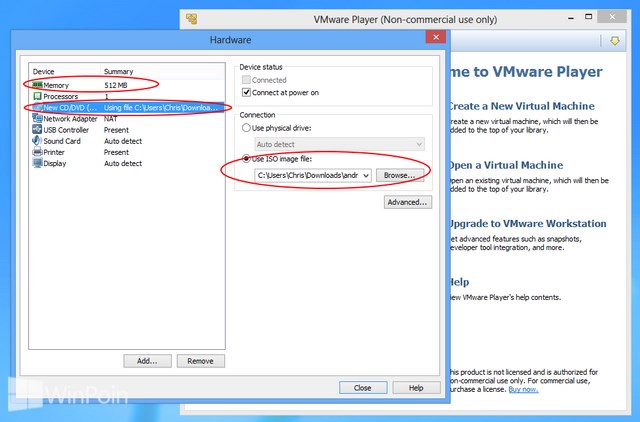
Task: Click the Memory device icon
Action: (37, 85)
